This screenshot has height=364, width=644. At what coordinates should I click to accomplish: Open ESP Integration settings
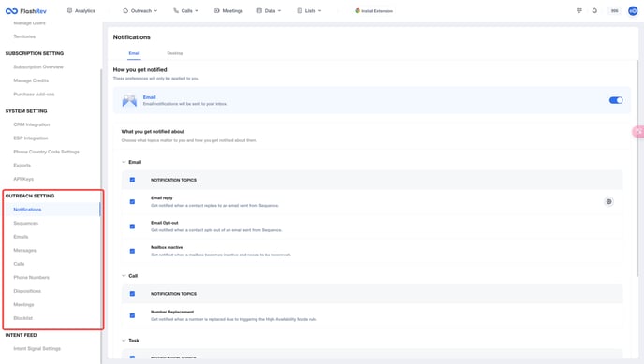30,138
